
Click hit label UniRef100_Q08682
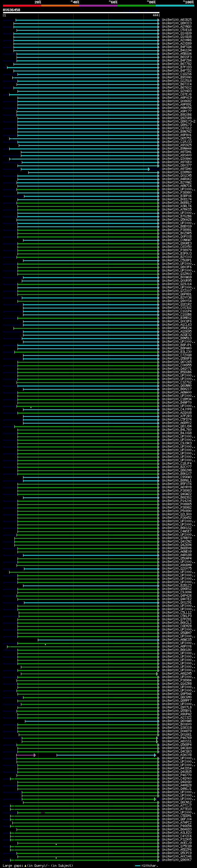point(176,101)
